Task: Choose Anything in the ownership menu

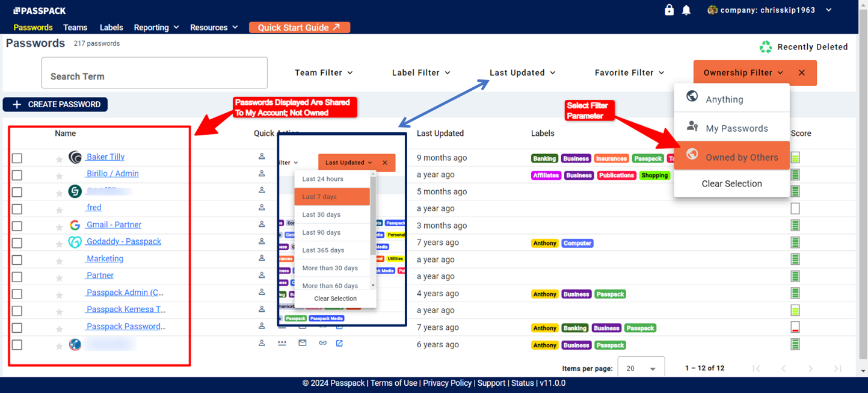Action: click(x=731, y=98)
